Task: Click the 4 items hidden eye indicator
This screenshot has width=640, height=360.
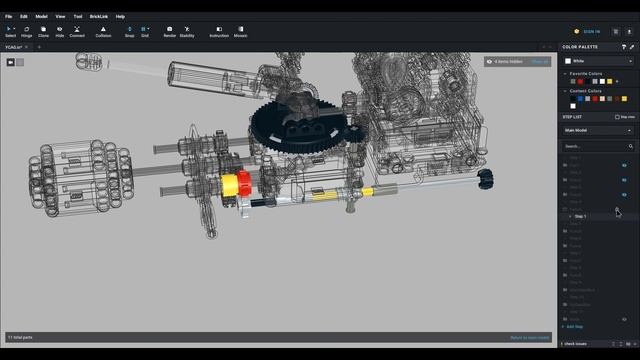Action: [489, 62]
